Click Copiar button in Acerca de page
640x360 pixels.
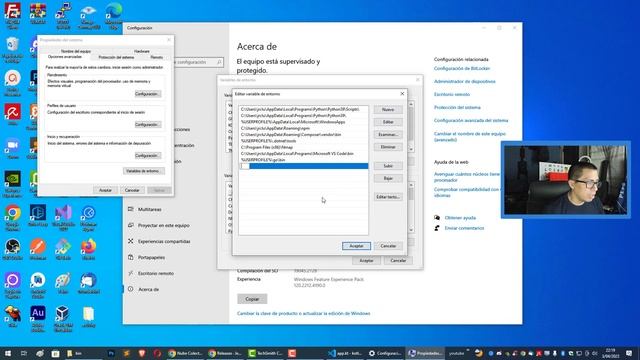252,299
